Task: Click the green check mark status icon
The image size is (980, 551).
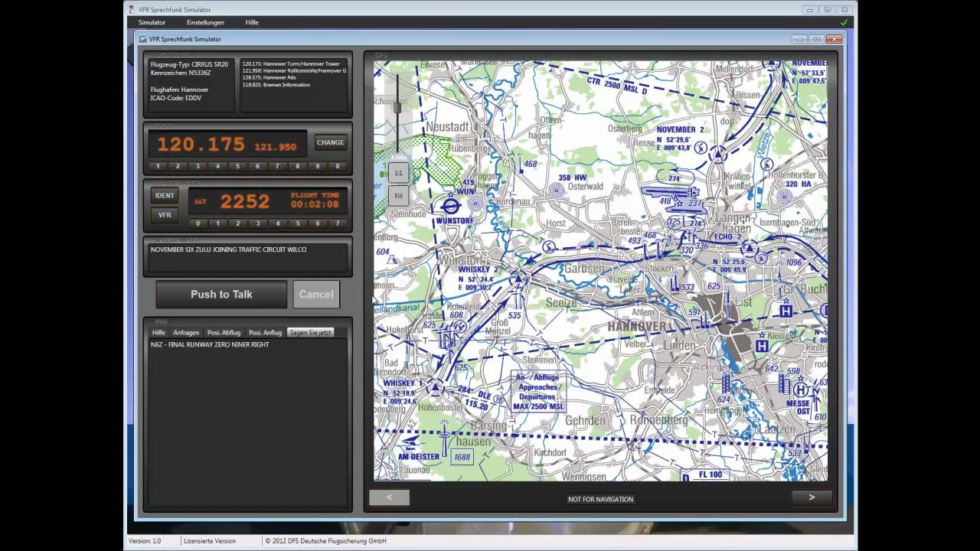Action: (844, 22)
